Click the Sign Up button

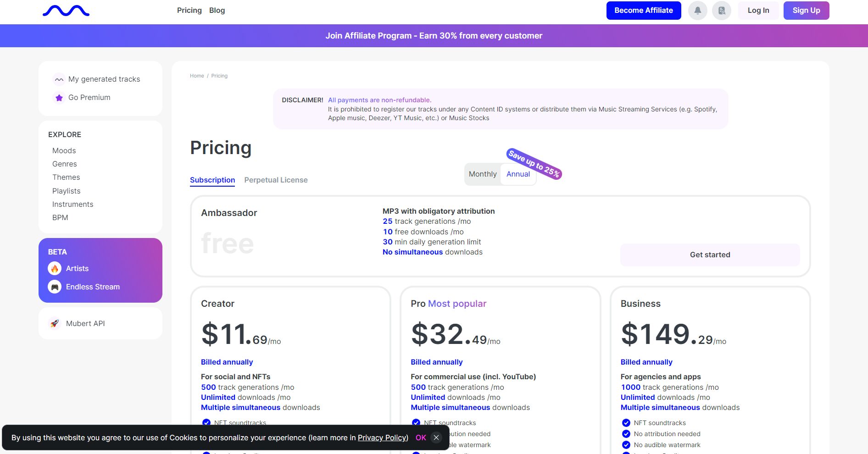806,11
